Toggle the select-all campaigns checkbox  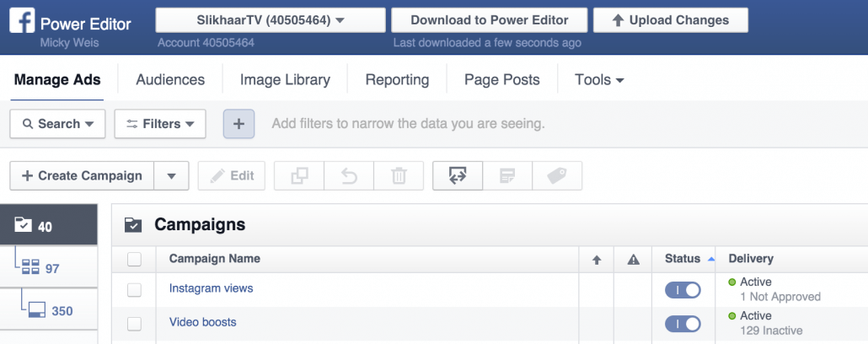[134, 259]
